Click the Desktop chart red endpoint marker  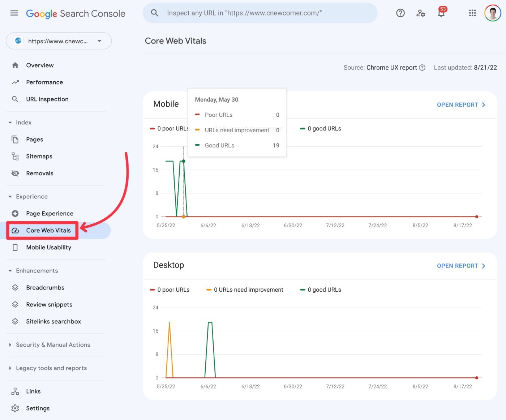pyautogui.click(x=477, y=378)
